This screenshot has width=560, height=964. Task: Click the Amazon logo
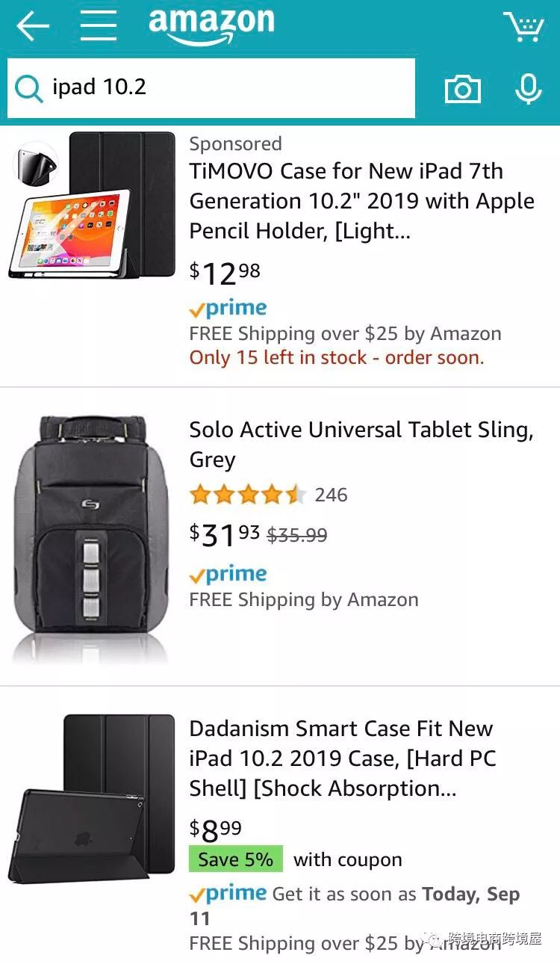click(x=211, y=26)
